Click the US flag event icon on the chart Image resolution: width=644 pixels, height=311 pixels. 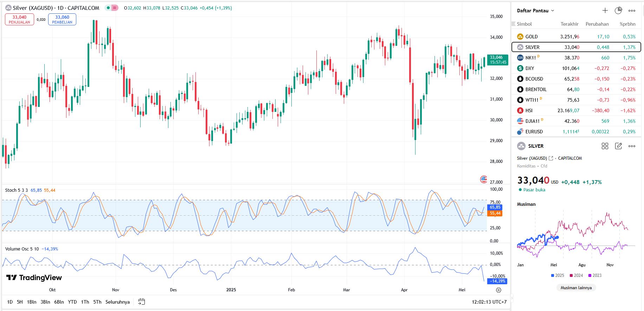[x=484, y=179]
